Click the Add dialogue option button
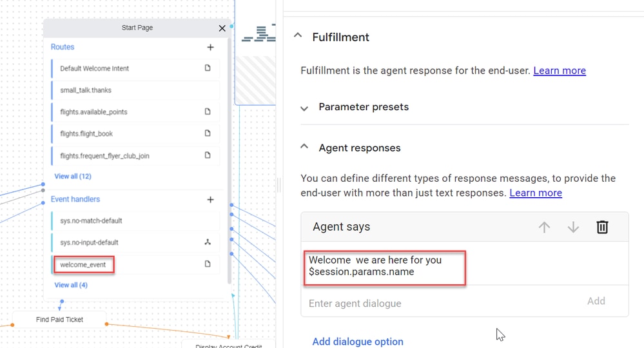The image size is (644, 348). (358, 342)
